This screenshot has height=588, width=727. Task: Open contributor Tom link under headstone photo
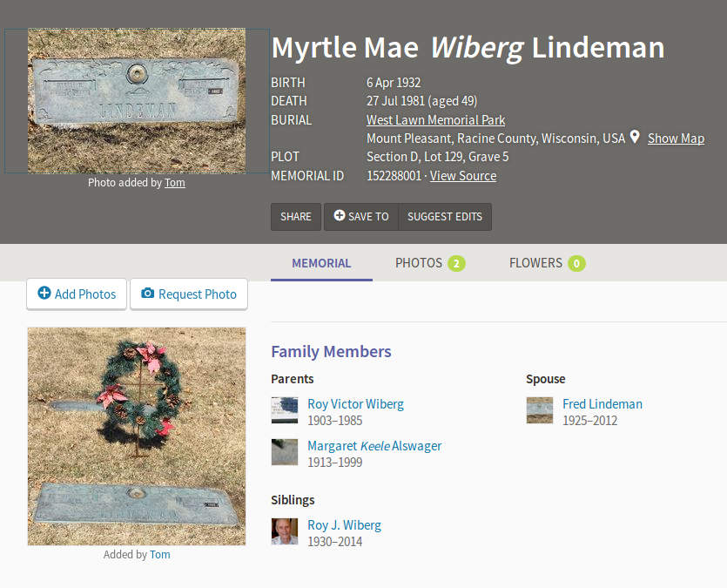[175, 183]
